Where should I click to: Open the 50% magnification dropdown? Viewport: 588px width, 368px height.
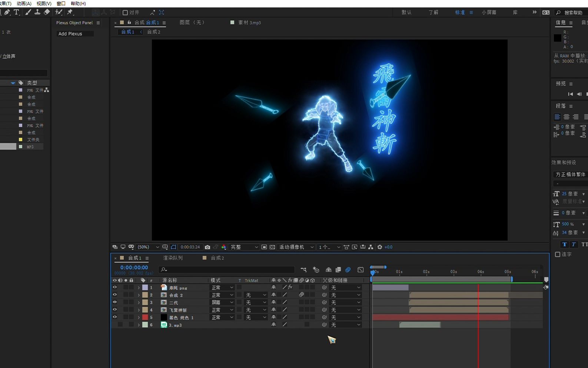[x=148, y=247]
